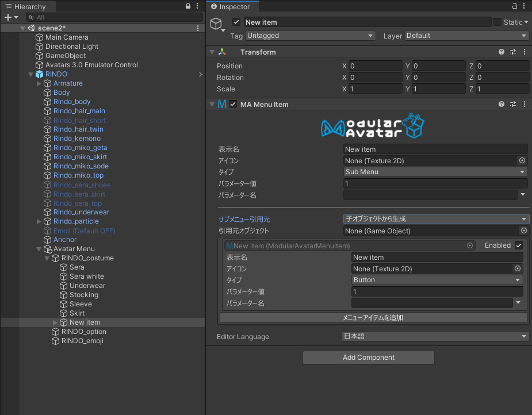Image resolution: width=532 pixels, height=415 pixels.
Task: Click the RINDO prefab cube icon
Action: (39, 74)
